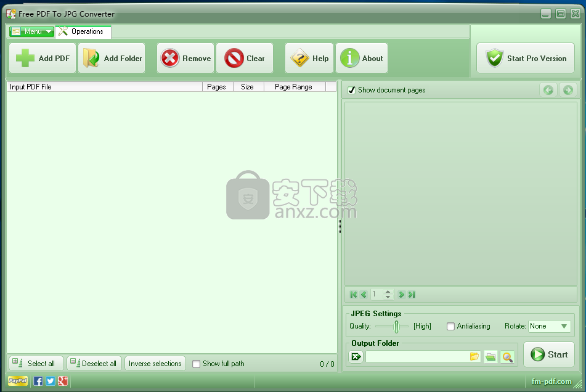Click the output folder mode icon
586x392 pixels.
(x=356, y=357)
